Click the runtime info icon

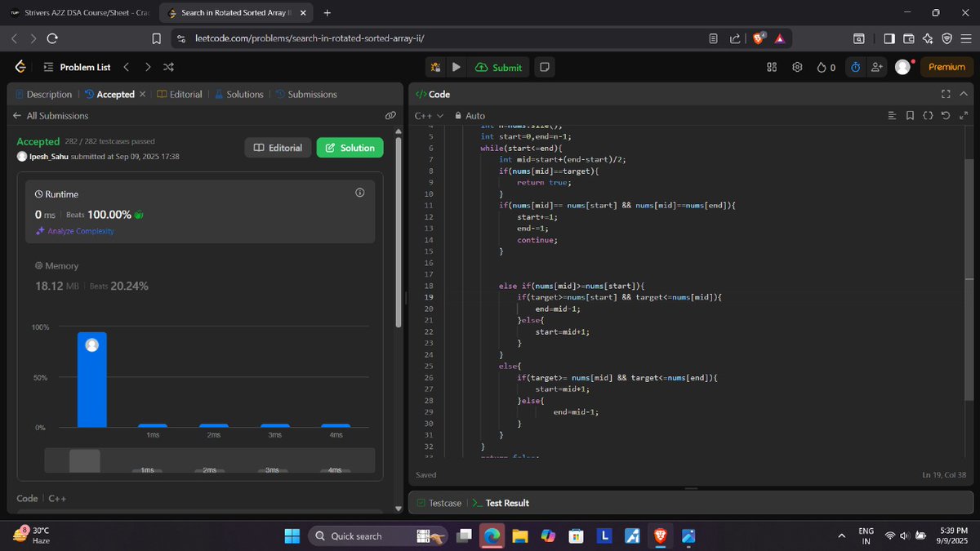(360, 193)
